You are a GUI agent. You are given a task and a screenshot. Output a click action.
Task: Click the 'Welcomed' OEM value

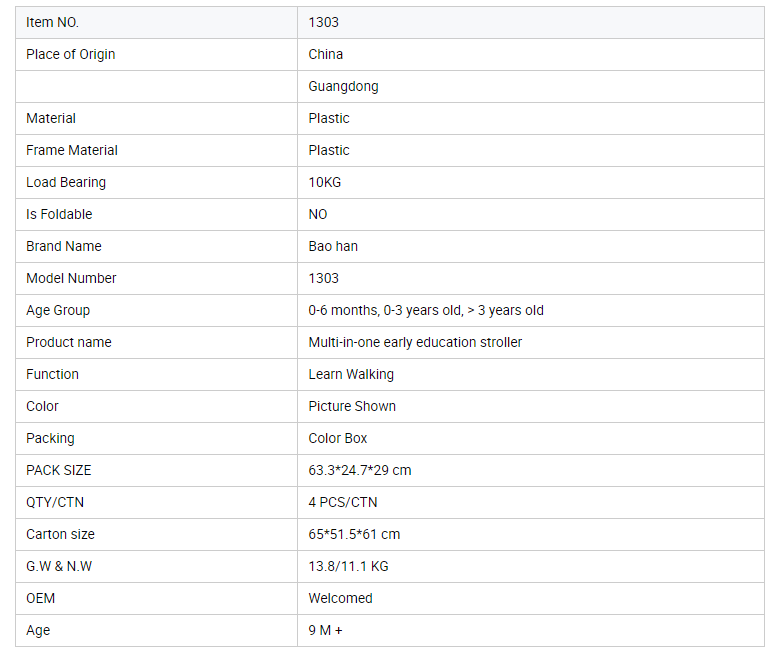[340, 598]
